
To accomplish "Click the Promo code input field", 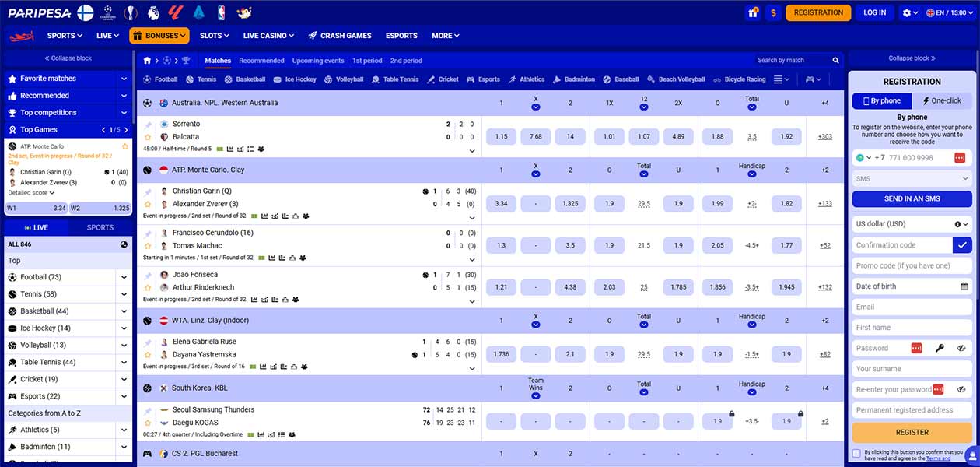I will tap(912, 265).
